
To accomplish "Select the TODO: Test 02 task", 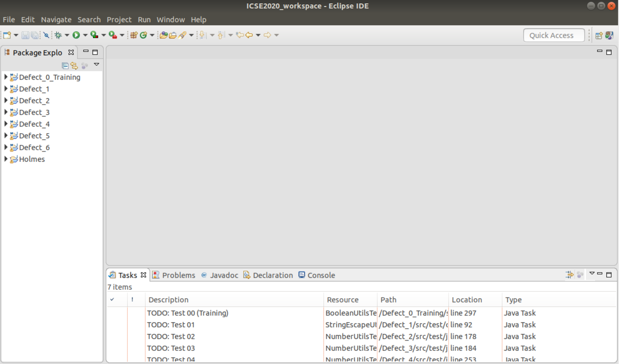I will click(171, 336).
